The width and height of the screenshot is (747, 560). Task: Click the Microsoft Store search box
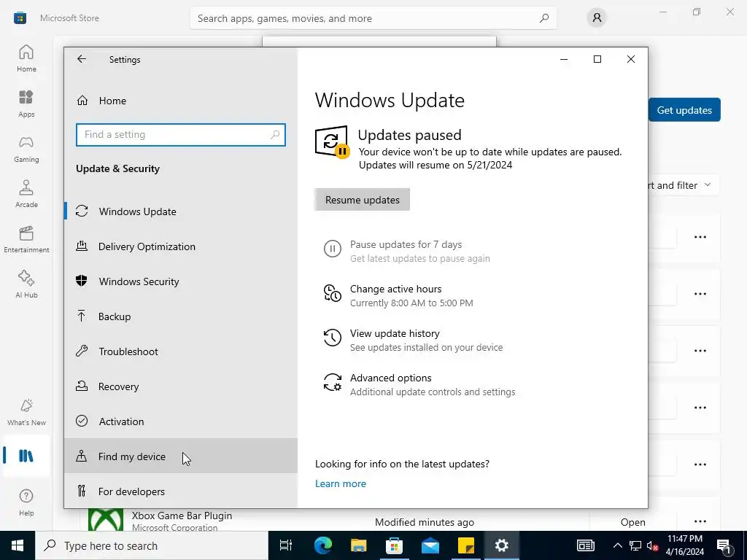pos(373,18)
